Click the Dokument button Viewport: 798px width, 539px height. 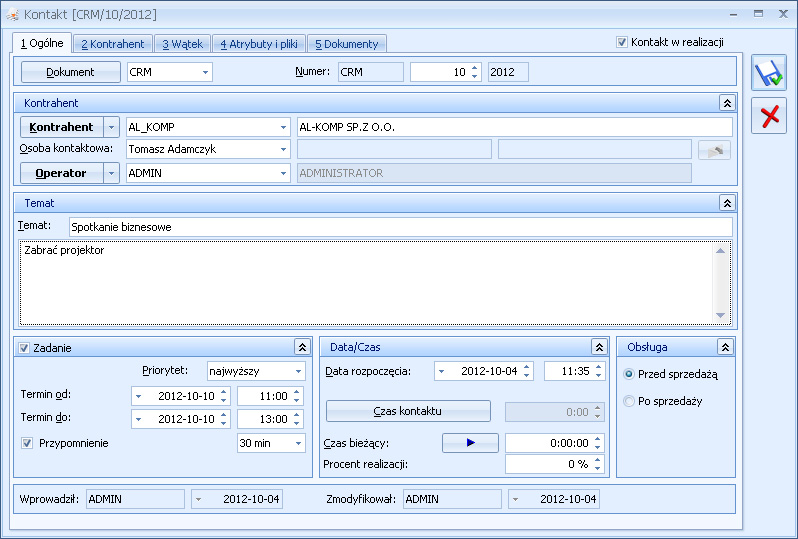click(70, 72)
